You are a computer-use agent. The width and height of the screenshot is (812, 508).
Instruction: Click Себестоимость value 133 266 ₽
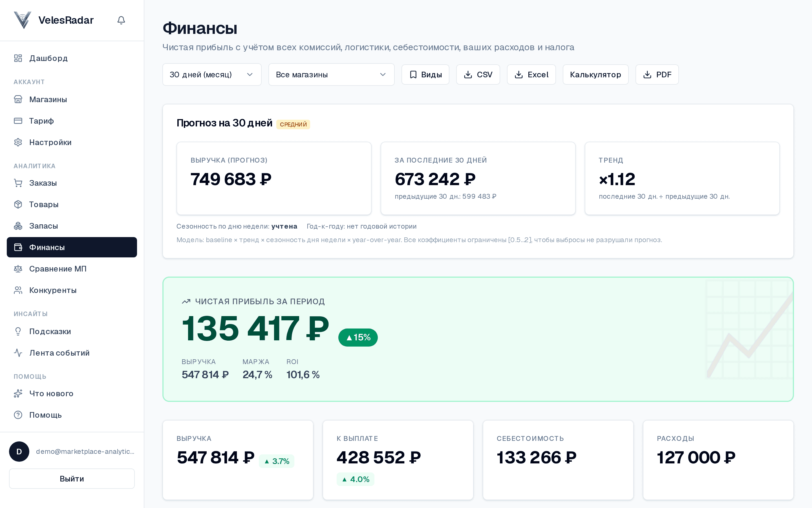(x=537, y=457)
